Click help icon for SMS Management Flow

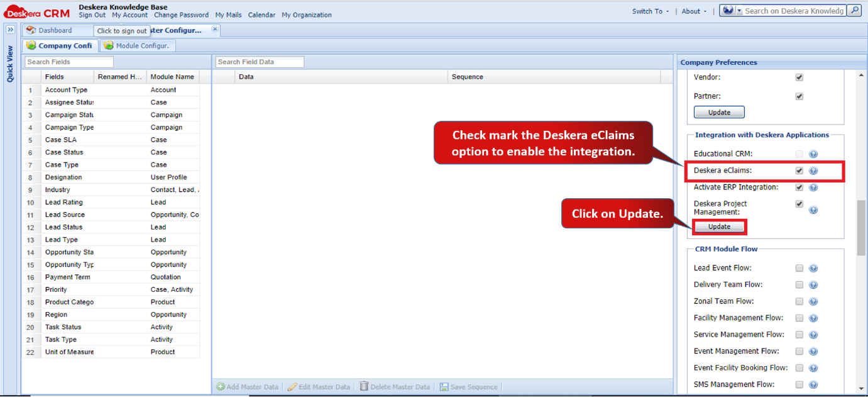(x=813, y=384)
